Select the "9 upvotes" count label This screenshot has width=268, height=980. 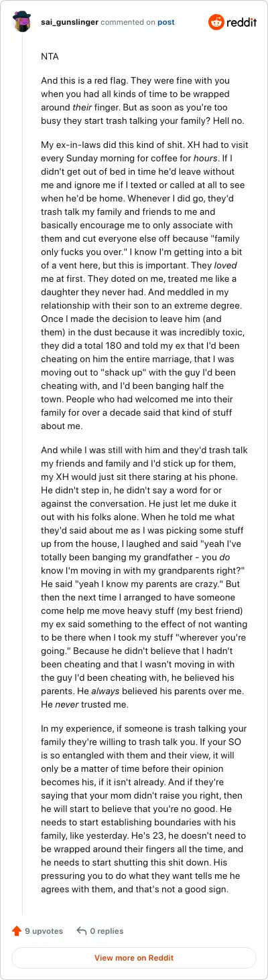[44, 930]
